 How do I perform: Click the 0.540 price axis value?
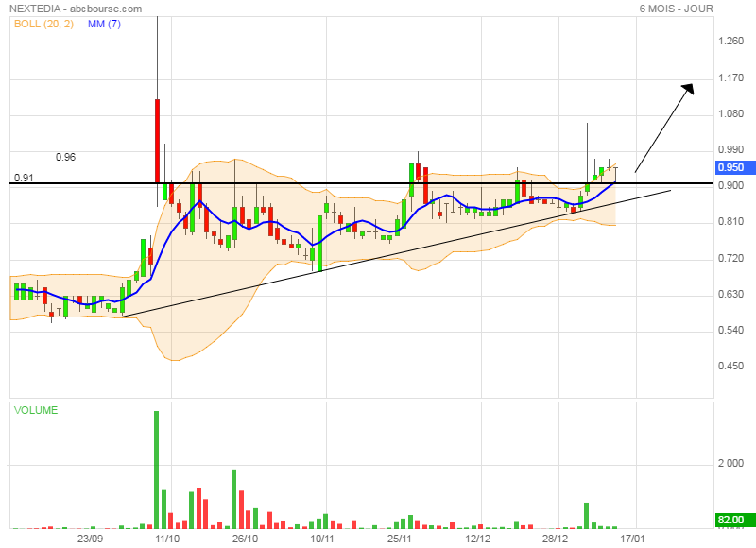point(730,330)
